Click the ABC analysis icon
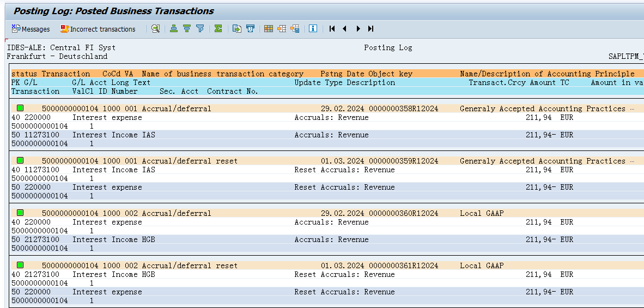644x308 pixels. coord(250,29)
